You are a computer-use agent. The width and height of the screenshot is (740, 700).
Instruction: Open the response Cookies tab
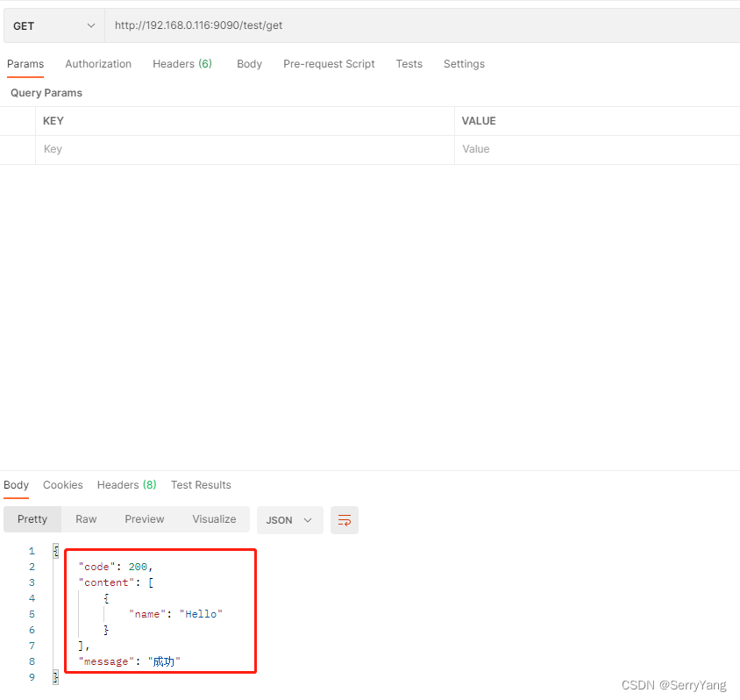point(63,485)
